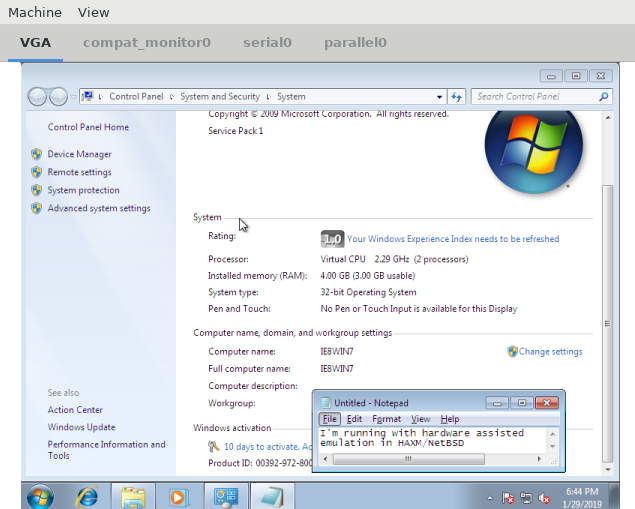This screenshot has height=509, width=635.
Task: Select System and Security breadcrumb
Action: (x=220, y=96)
